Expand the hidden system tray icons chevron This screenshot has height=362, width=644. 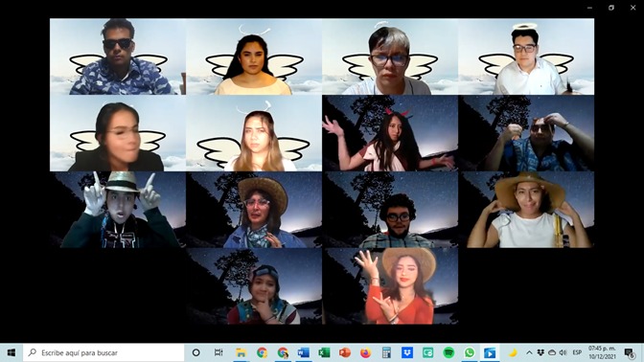tap(529, 352)
